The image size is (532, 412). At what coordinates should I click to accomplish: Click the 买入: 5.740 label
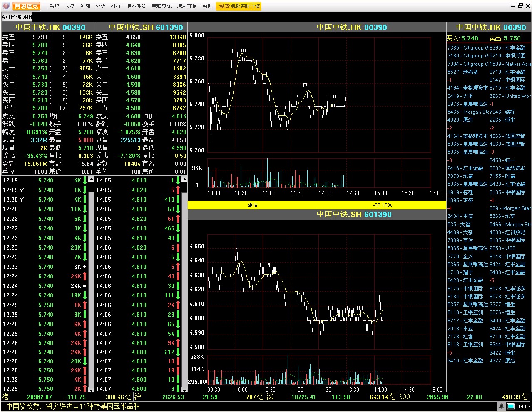pyautogui.click(x=462, y=38)
